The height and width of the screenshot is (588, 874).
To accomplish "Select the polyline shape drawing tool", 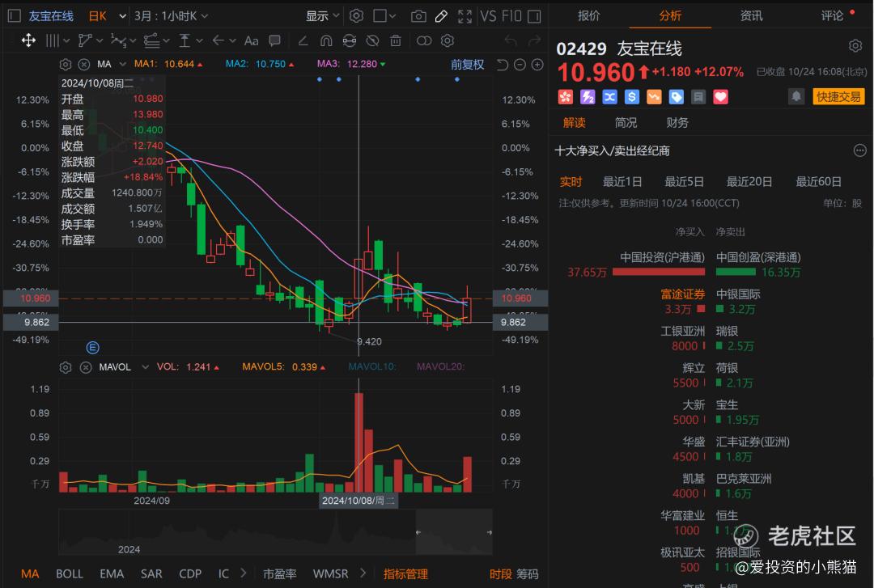I will click(x=85, y=40).
